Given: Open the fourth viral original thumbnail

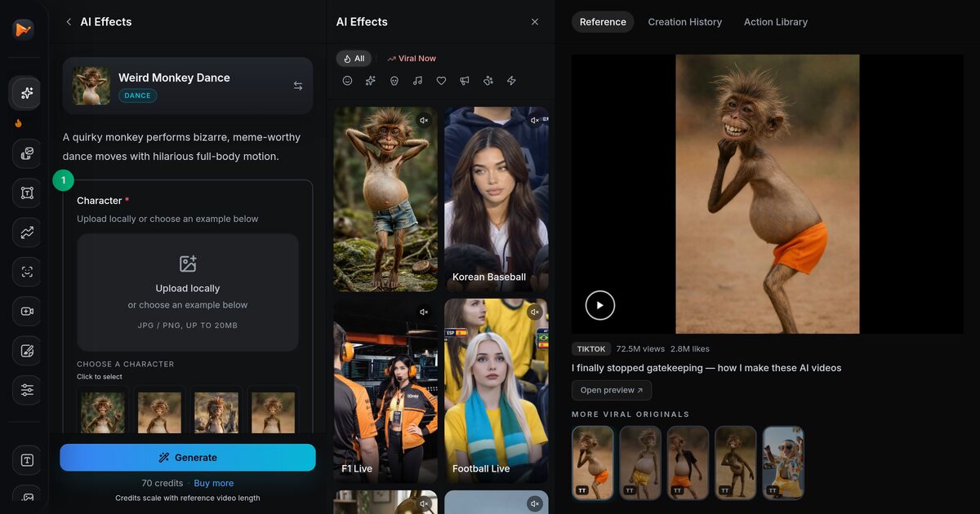Looking at the screenshot, I should pos(736,463).
